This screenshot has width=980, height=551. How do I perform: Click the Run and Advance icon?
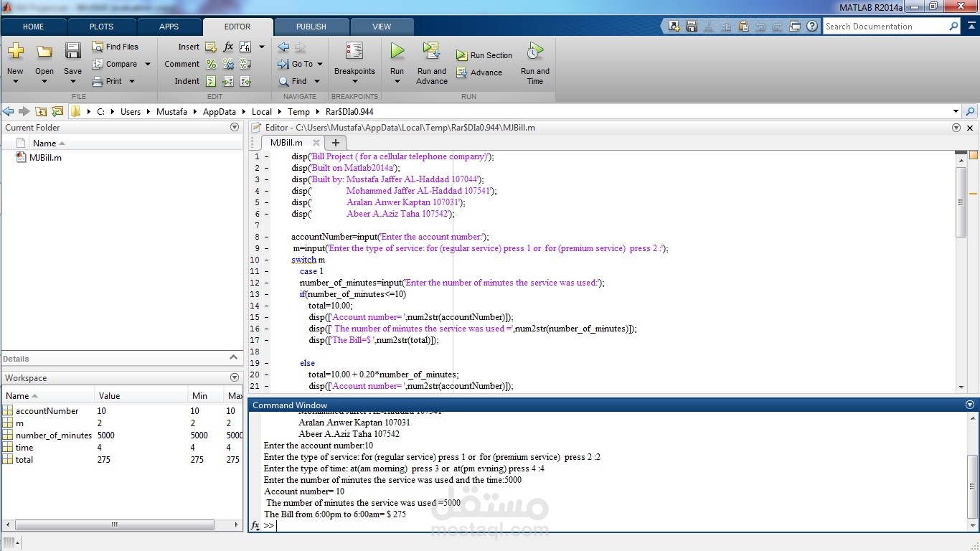pos(431,51)
